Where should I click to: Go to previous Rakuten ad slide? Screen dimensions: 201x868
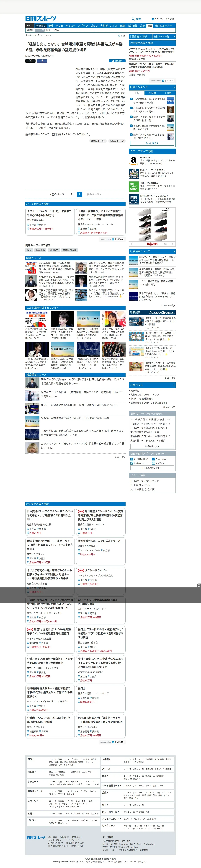[132, 244]
